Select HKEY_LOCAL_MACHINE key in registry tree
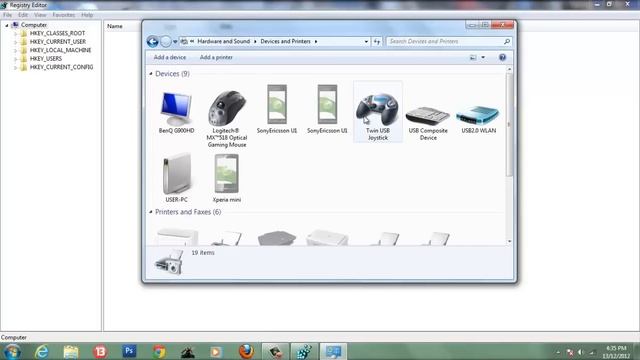 tap(60, 50)
